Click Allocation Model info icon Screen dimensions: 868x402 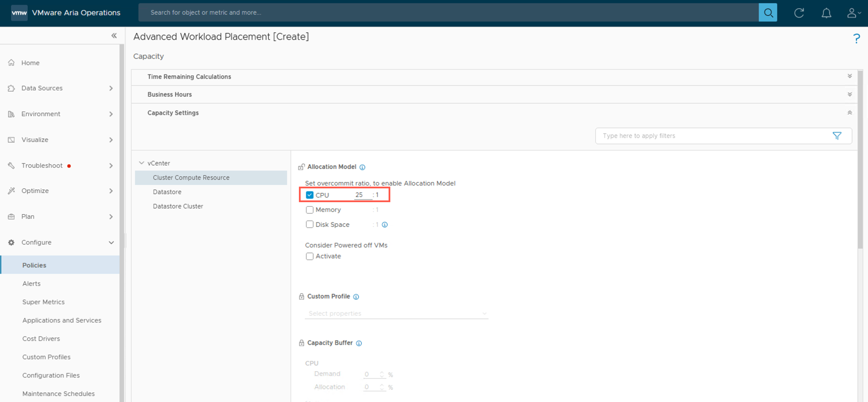362,167
